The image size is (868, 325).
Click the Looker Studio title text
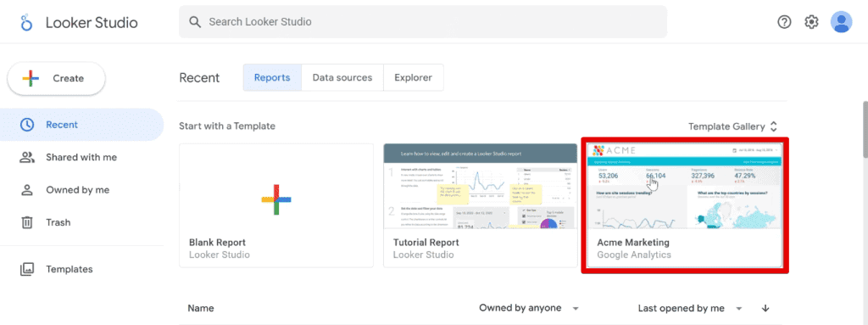92,23
